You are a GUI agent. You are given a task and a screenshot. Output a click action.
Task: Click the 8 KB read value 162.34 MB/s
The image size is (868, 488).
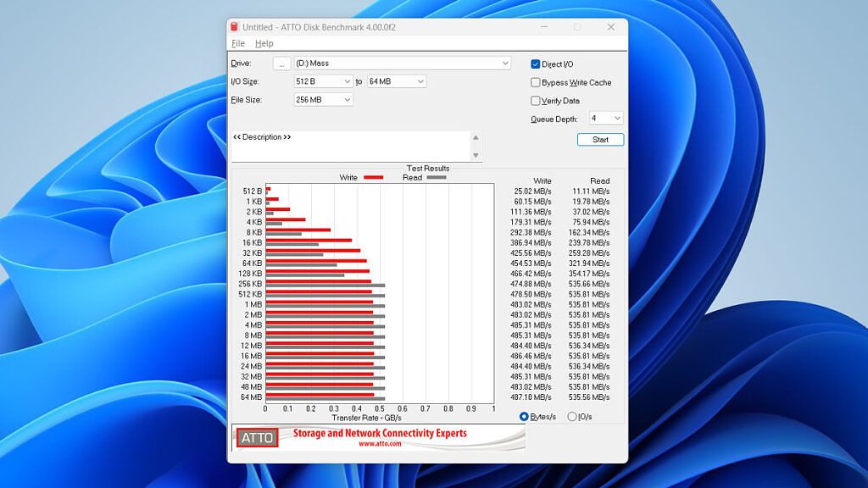pyautogui.click(x=589, y=232)
